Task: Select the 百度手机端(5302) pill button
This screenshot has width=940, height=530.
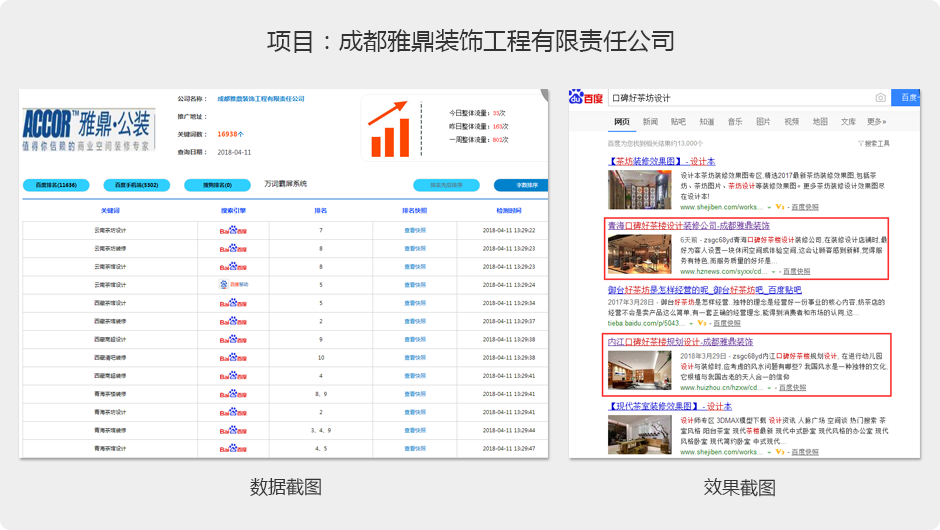Action: 137,185
